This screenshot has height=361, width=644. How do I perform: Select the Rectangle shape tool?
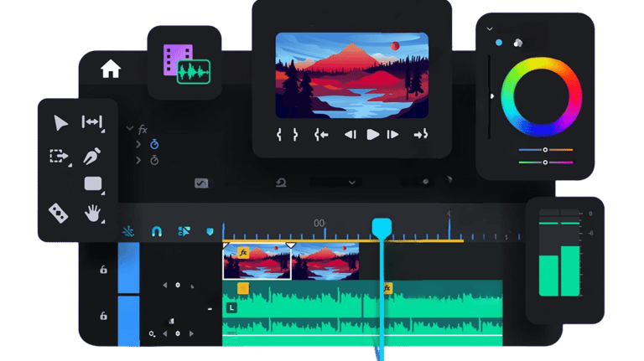(93, 183)
